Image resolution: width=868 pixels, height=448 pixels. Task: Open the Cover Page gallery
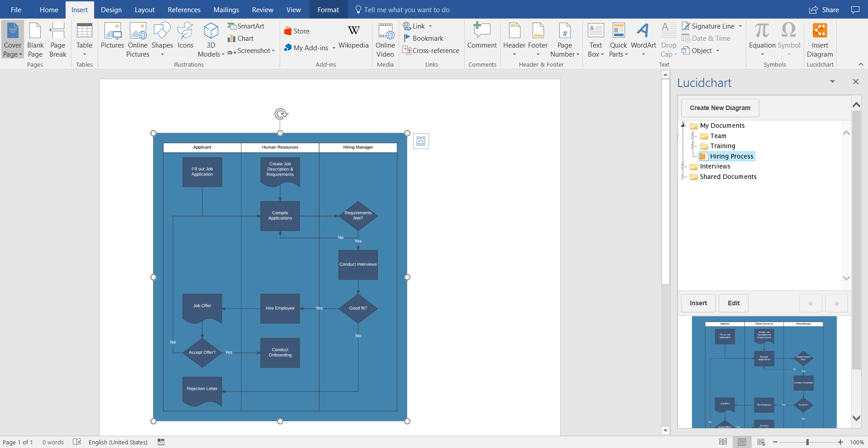[13, 40]
